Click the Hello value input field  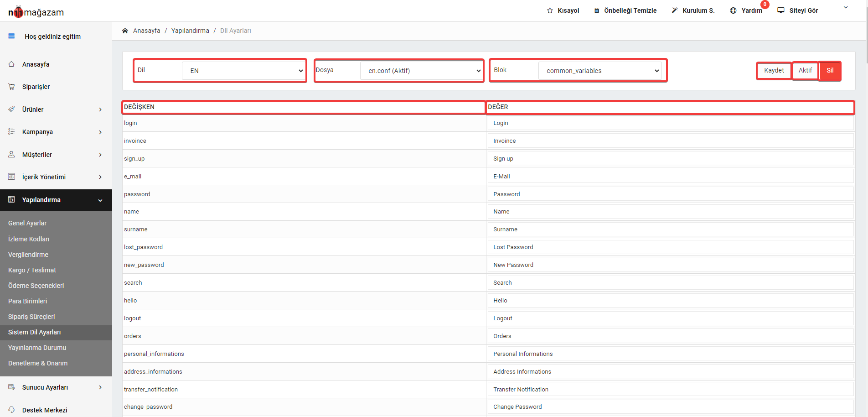coord(671,301)
